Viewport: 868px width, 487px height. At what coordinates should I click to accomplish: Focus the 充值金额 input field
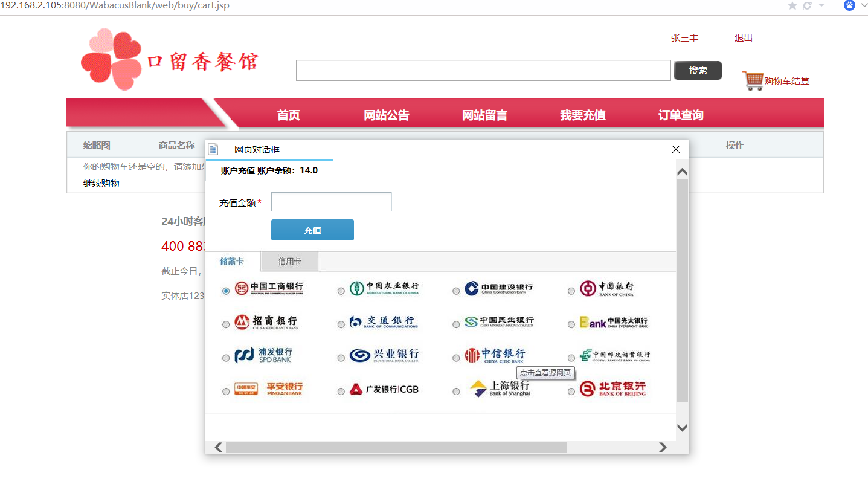332,202
